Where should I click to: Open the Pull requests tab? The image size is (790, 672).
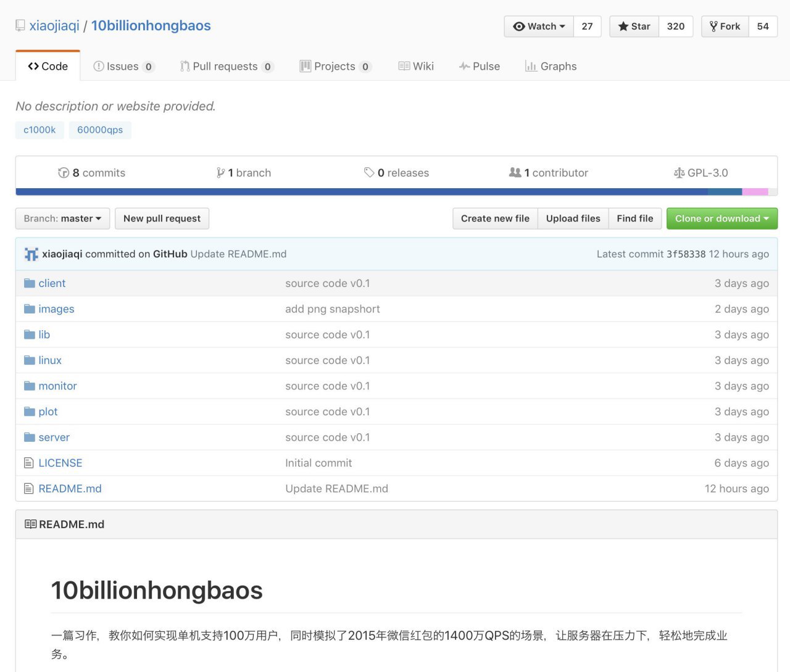[x=227, y=66]
